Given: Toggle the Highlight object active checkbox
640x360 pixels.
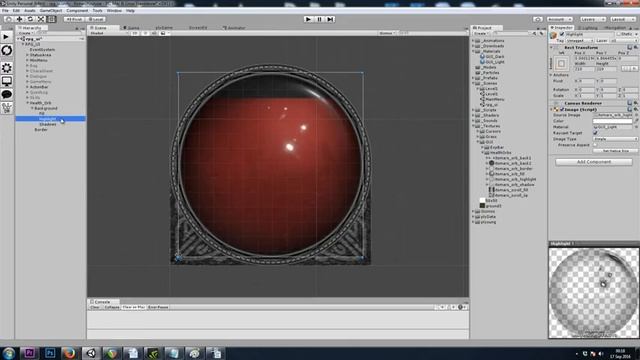Looking at the screenshot, I should click(562, 34).
